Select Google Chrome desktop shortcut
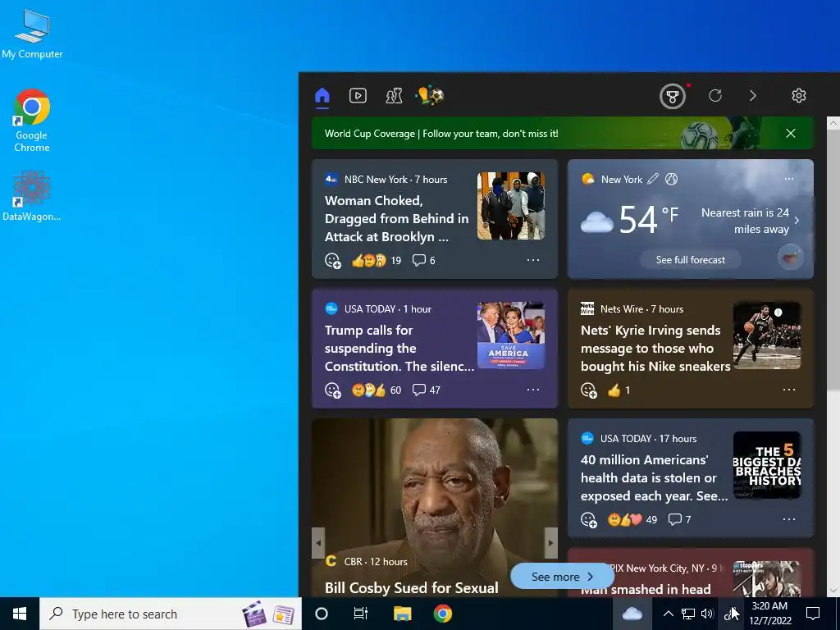Viewport: 840px width, 630px height. 32,121
